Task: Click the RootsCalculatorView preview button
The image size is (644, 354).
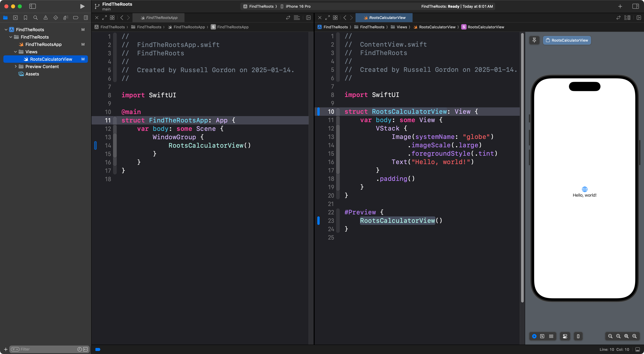Action: [567, 40]
